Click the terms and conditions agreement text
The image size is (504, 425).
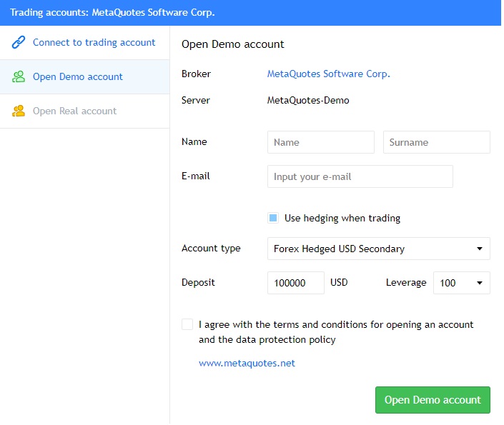(336, 332)
